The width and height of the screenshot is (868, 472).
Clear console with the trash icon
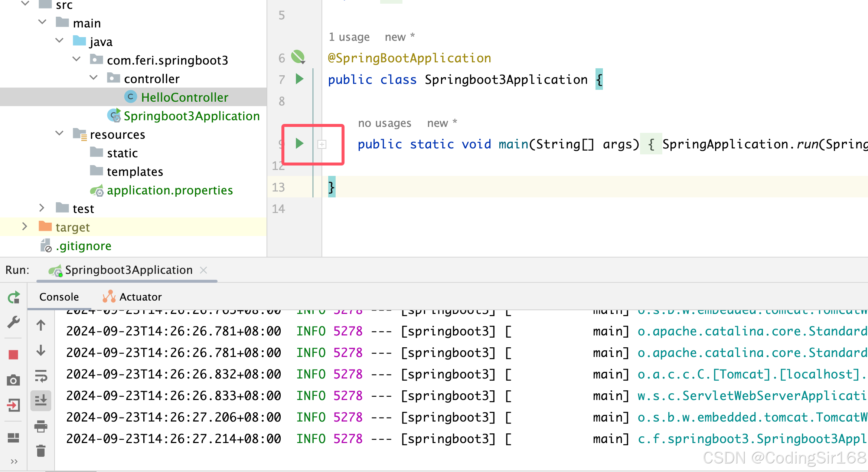(41, 451)
